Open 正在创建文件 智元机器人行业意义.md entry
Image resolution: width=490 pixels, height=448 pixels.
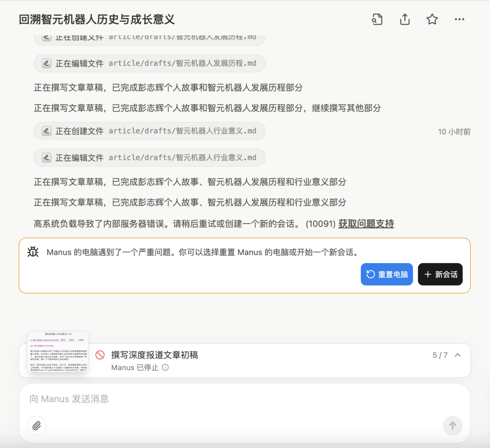[x=150, y=131]
